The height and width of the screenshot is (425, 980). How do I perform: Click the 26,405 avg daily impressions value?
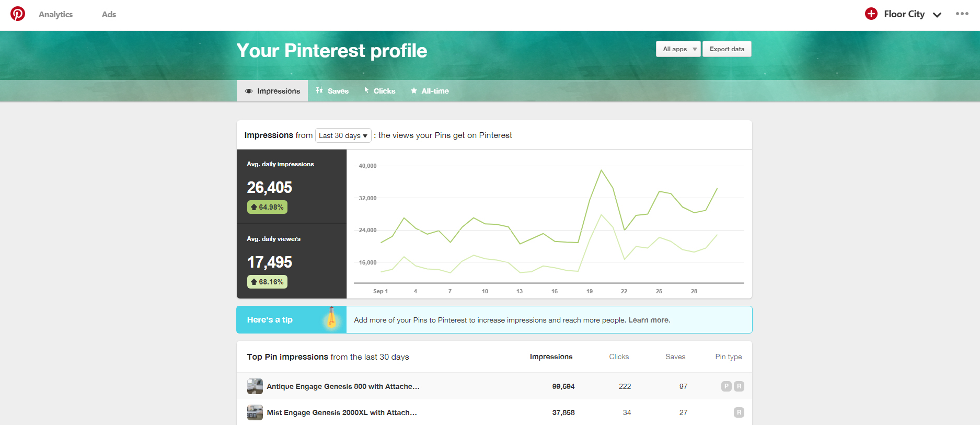(269, 187)
